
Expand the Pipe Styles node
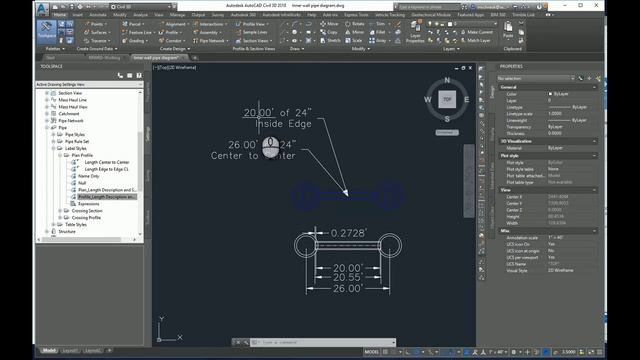click(53, 135)
